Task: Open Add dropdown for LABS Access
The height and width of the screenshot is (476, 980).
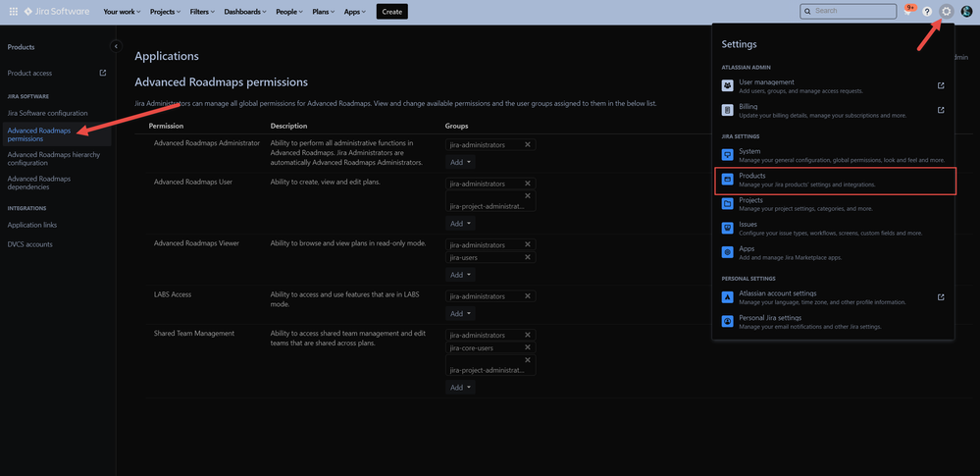Action: pos(460,313)
